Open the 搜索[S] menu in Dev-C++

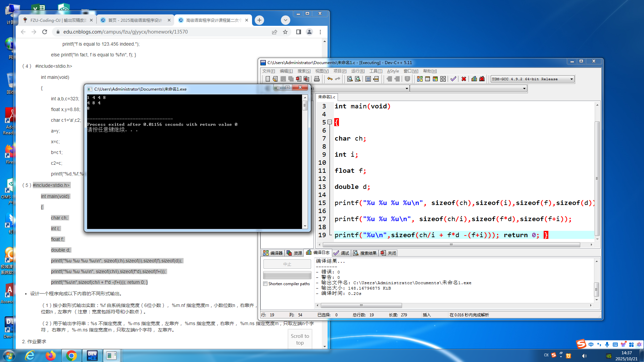click(304, 71)
